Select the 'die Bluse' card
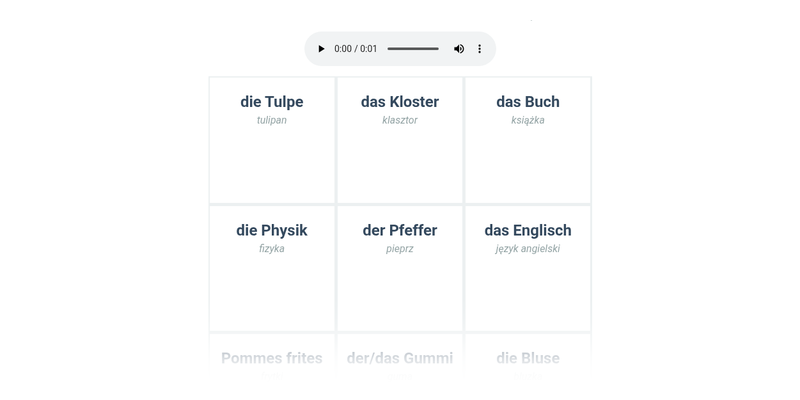The image size is (800, 400). (x=528, y=366)
